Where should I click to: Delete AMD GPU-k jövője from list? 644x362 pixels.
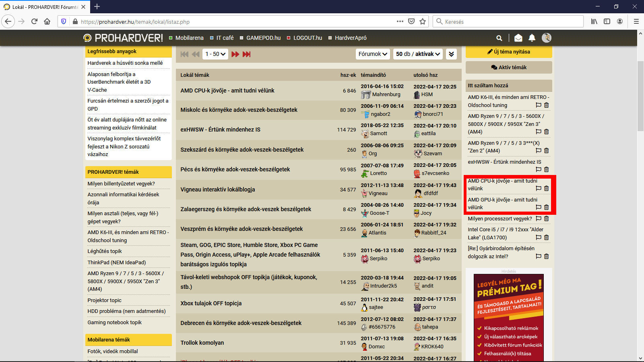547,207
